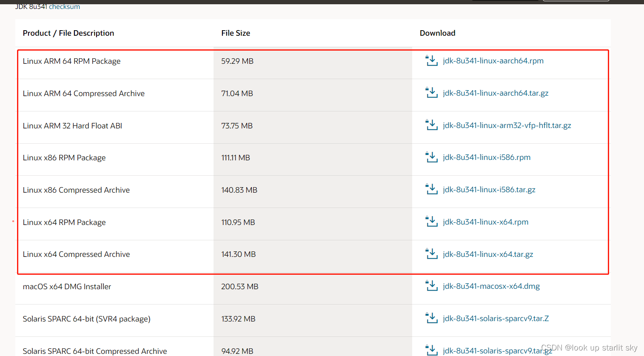Click the 140.83 MB file size

pyautogui.click(x=239, y=190)
